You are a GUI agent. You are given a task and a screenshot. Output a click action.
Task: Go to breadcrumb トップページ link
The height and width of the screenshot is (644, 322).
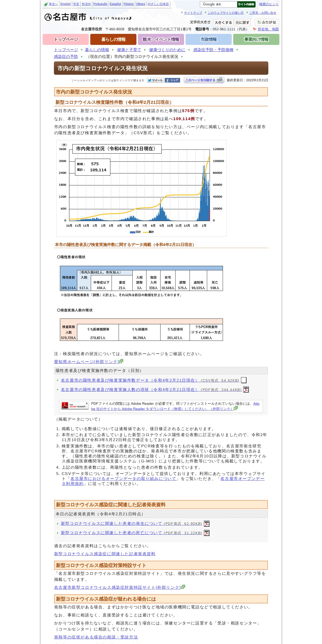pyautogui.click(x=66, y=50)
